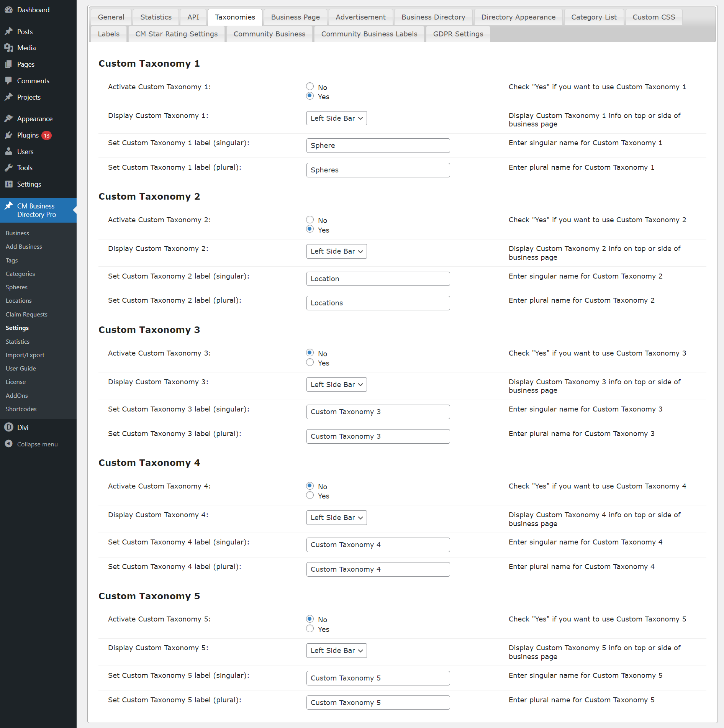Switch to the Business Page tab

tap(295, 17)
